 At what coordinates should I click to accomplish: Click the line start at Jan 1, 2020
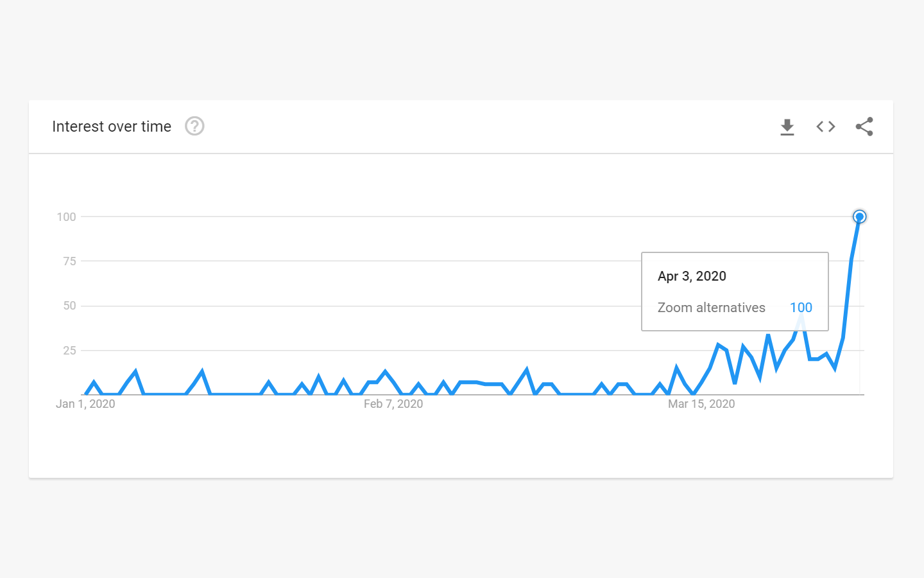pyautogui.click(x=86, y=394)
